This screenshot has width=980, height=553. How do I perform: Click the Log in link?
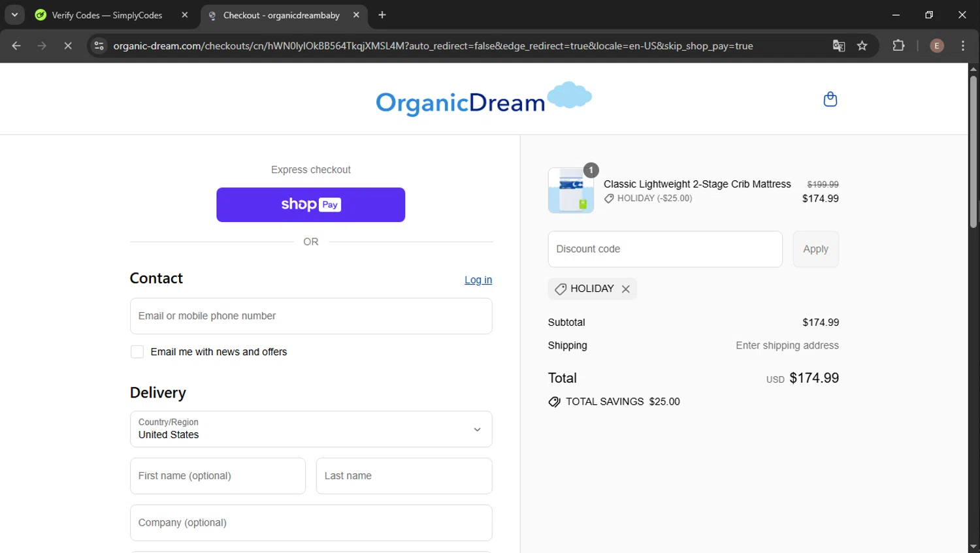coord(478,280)
